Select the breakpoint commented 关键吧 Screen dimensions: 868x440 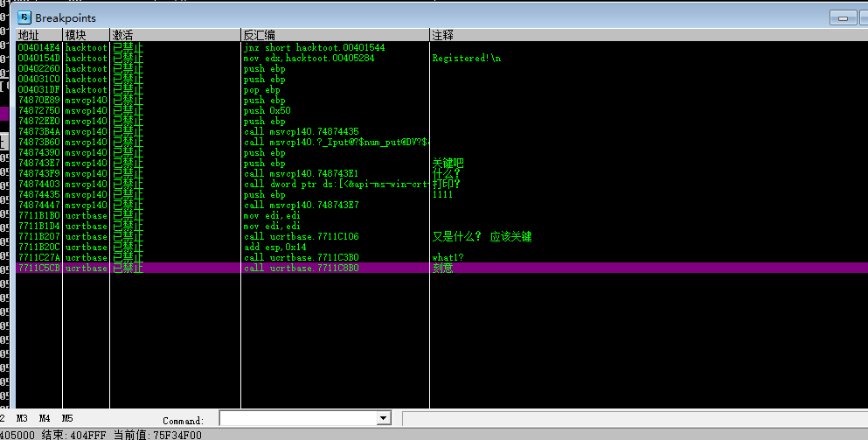(x=448, y=163)
